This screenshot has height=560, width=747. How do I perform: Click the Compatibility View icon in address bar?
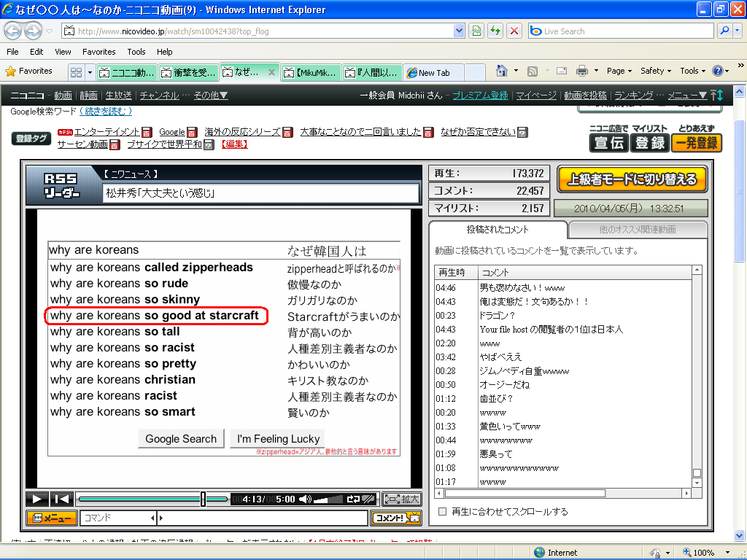(476, 31)
